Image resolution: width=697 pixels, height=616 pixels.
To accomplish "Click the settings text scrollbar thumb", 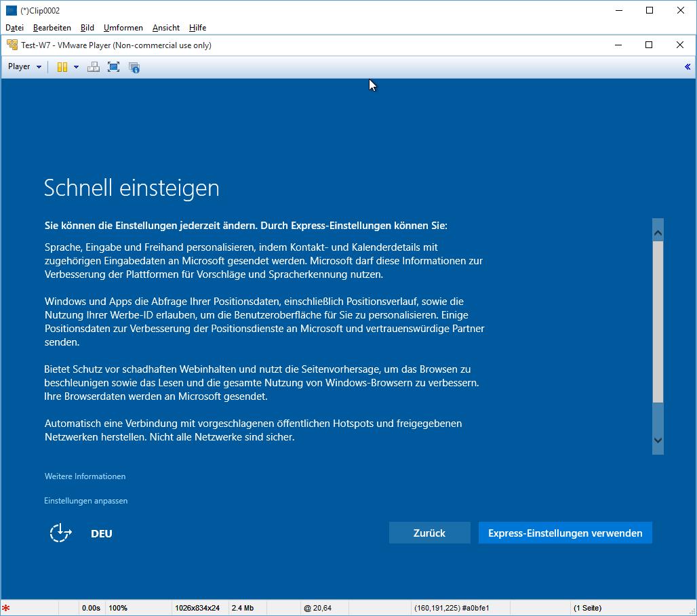I will click(x=658, y=322).
